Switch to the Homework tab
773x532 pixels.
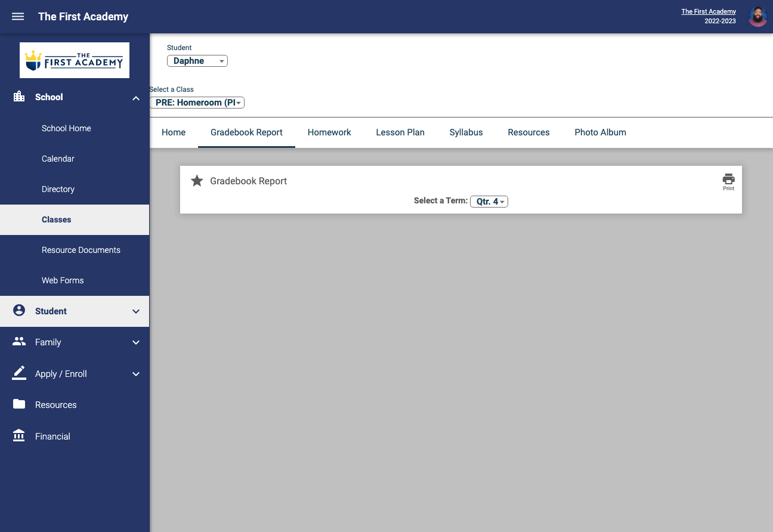pos(329,132)
